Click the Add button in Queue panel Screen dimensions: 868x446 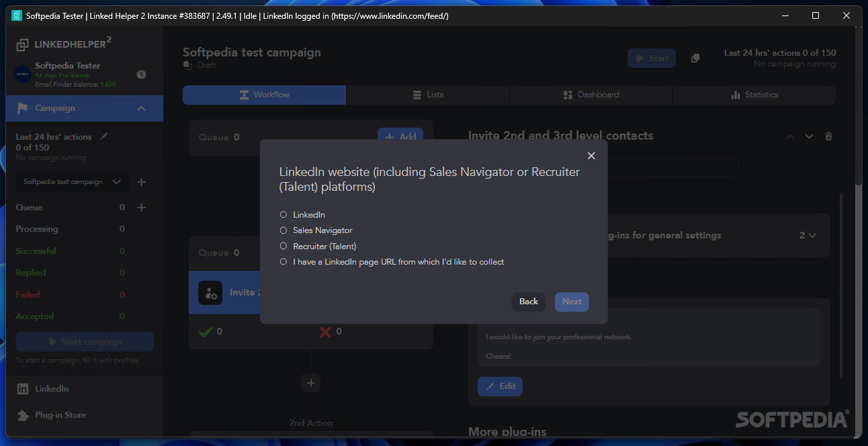400,137
